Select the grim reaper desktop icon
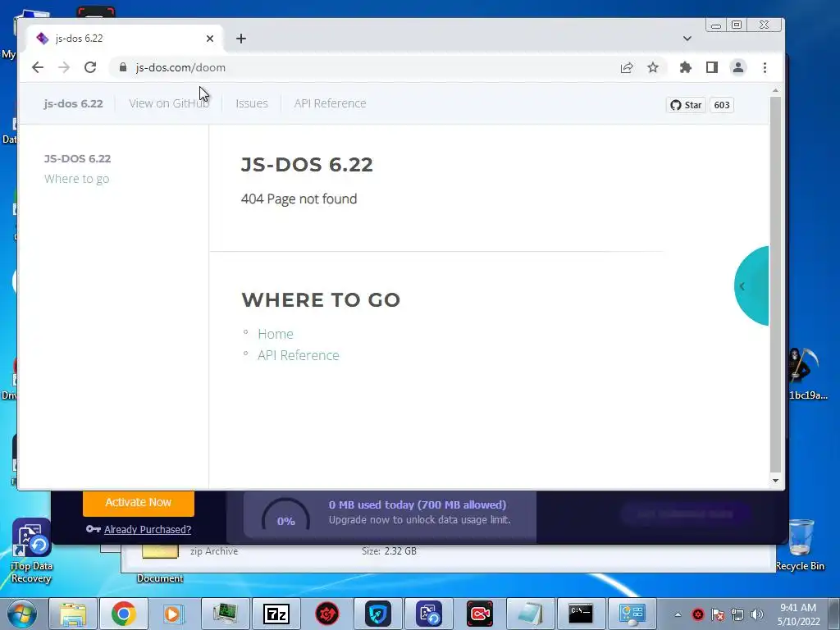Screen dimensions: 840x630 pos(806,373)
